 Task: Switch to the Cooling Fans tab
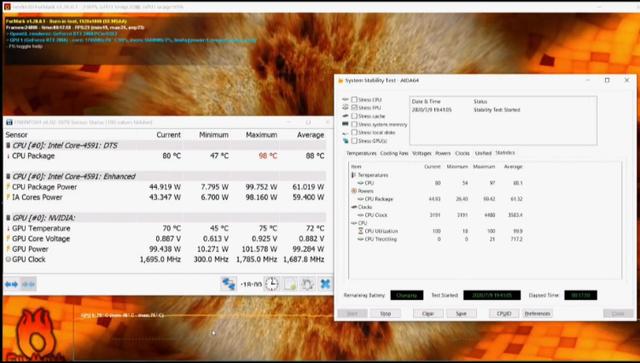394,153
